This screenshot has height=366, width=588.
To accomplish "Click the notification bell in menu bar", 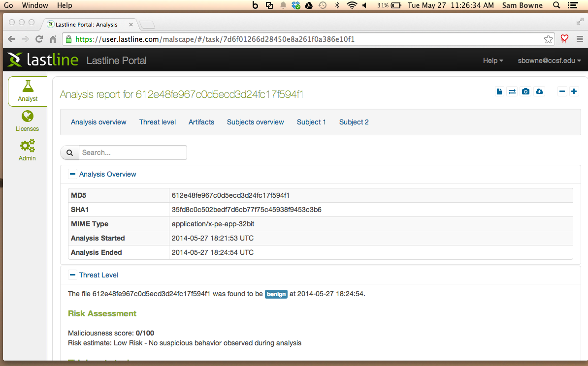I will (x=283, y=5).
